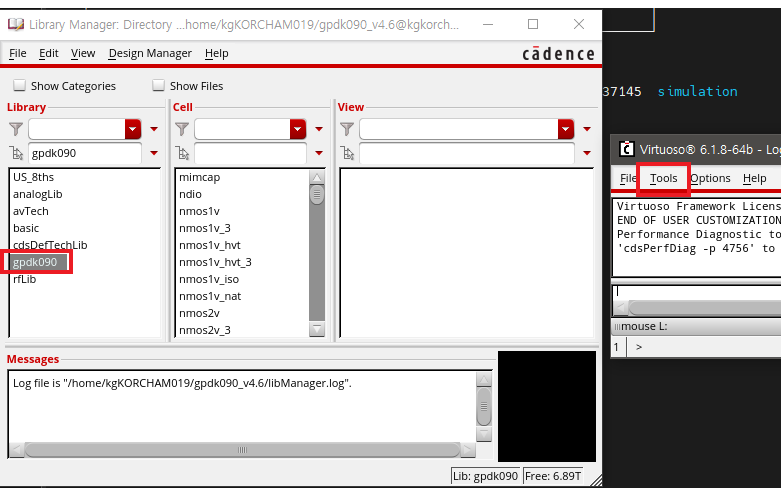Select the nmos1v_hvt cell
The height and width of the screenshot is (499, 781).
pos(210,245)
